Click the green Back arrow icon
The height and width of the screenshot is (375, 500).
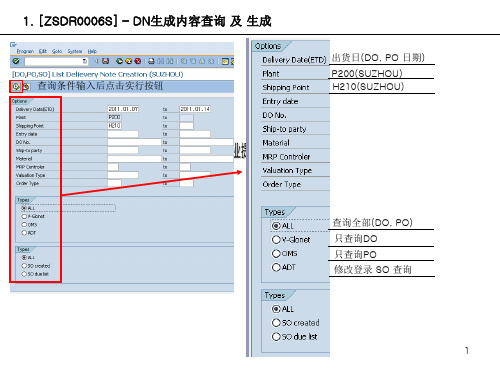[x=119, y=61]
